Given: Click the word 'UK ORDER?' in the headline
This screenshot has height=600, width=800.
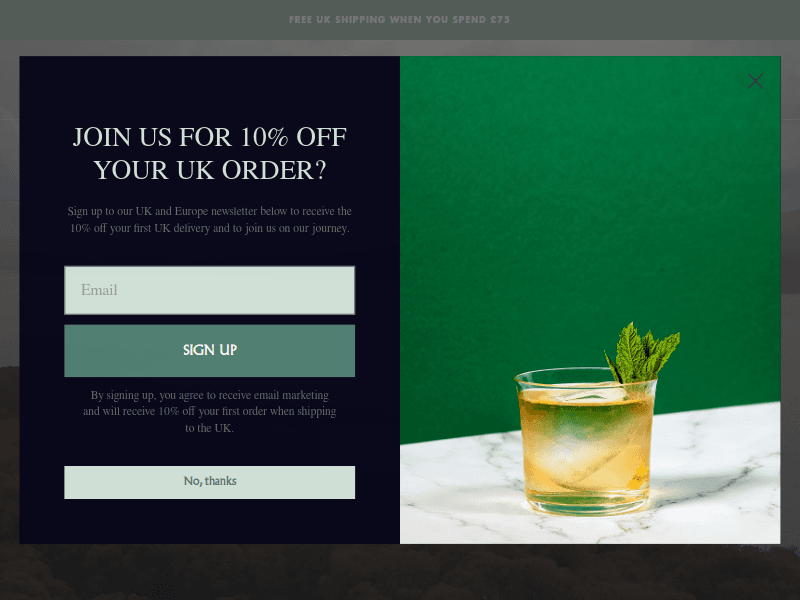Looking at the screenshot, I should [251, 170].
